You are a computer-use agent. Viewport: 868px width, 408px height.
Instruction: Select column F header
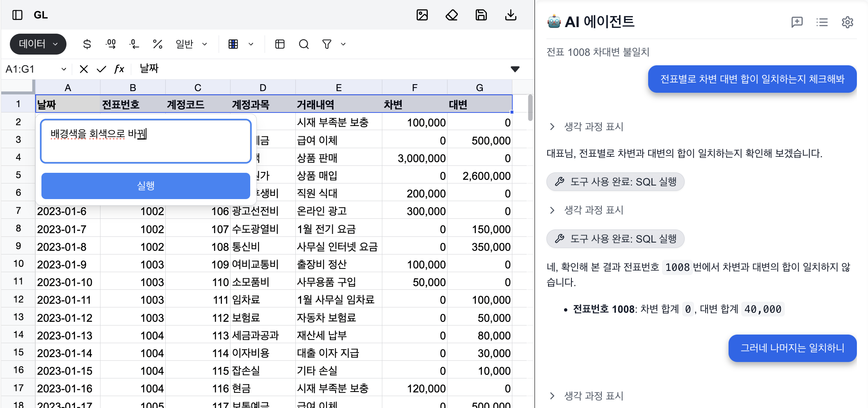(414, 87)
